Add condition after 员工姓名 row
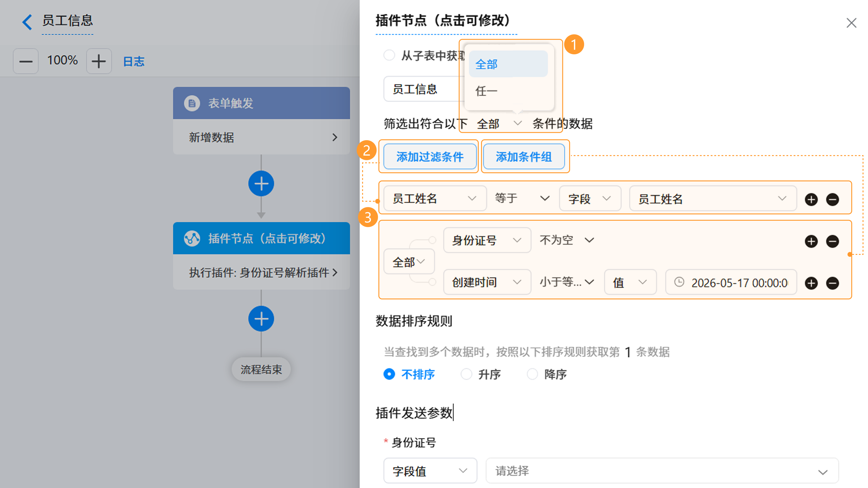This screenshot has height=488, width=868. pos(811,199)
